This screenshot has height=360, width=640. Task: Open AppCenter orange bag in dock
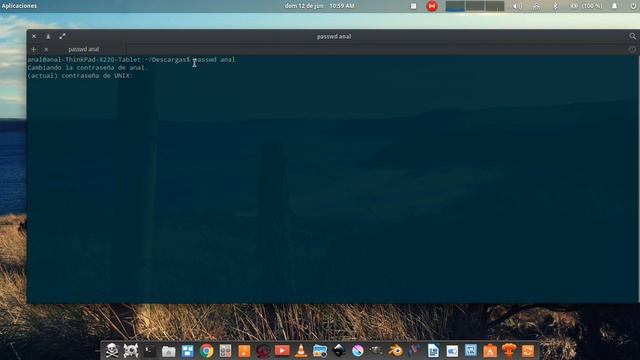[x=490, y=351]
